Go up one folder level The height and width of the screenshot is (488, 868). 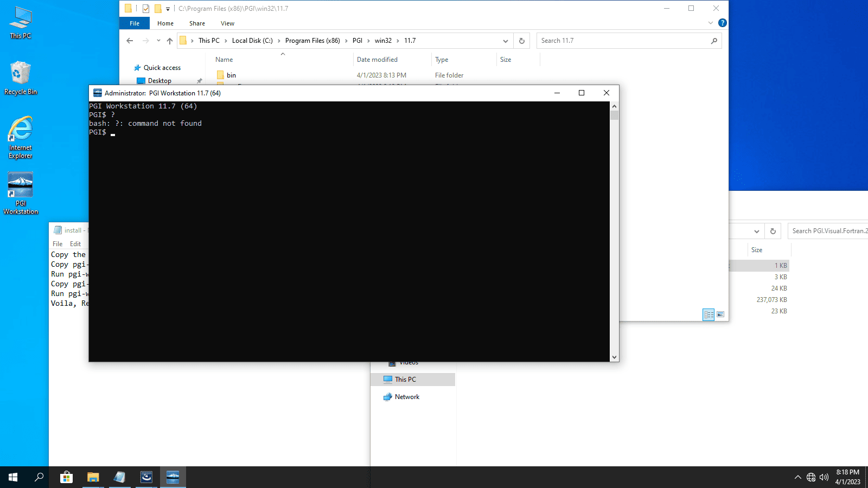coord(170,41)
